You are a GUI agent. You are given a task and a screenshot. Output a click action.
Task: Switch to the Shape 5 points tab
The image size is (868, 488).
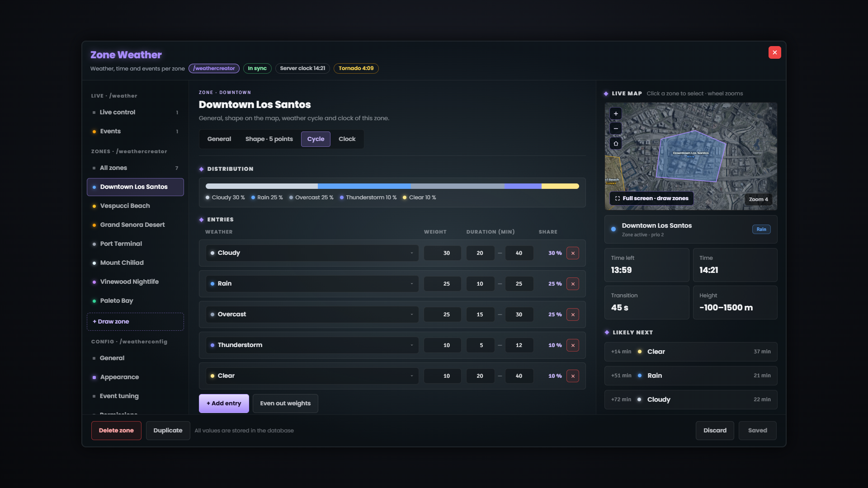tap(269, 139)
